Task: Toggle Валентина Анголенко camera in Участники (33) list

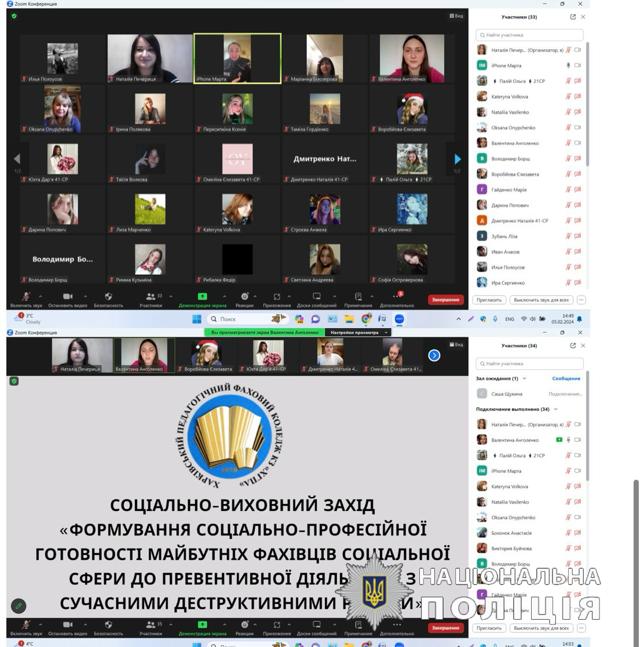Action: pyautogui.click(x=577, y=143)
